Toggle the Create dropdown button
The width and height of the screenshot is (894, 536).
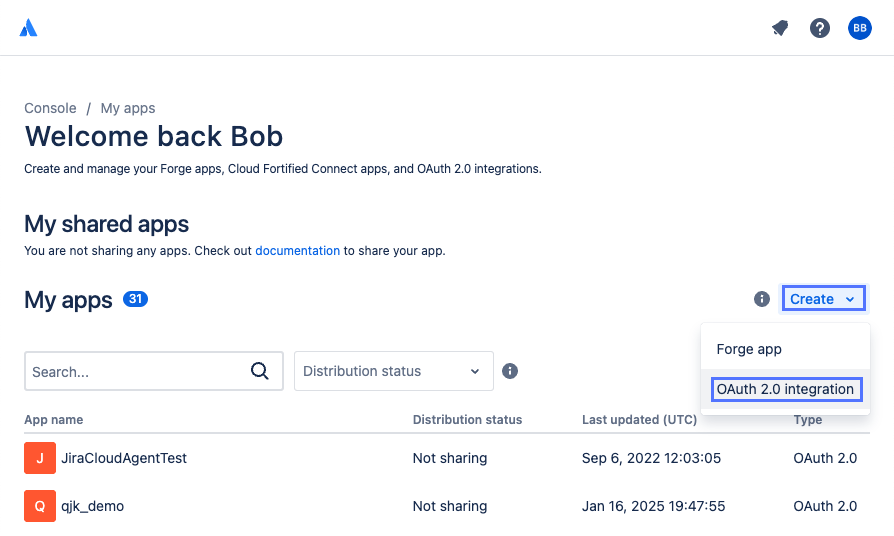(823, 299)
